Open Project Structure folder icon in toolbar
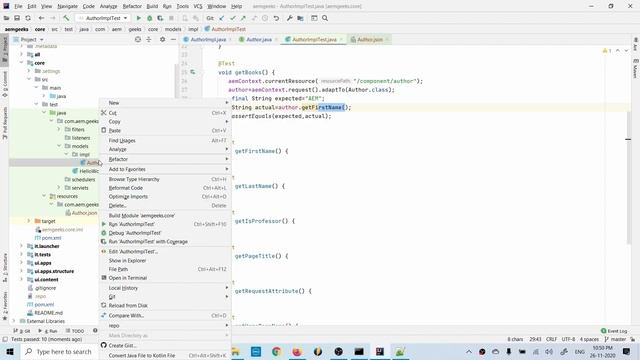 [300, 18]
